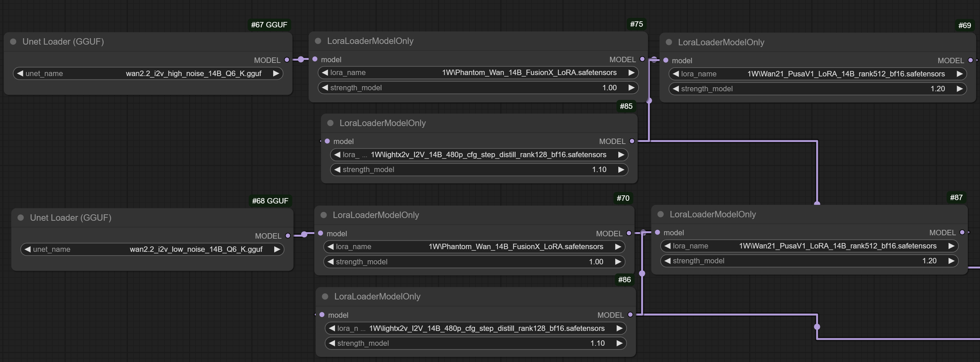Click model input socket of node #85
980x362 pixels.
(327, 141)
